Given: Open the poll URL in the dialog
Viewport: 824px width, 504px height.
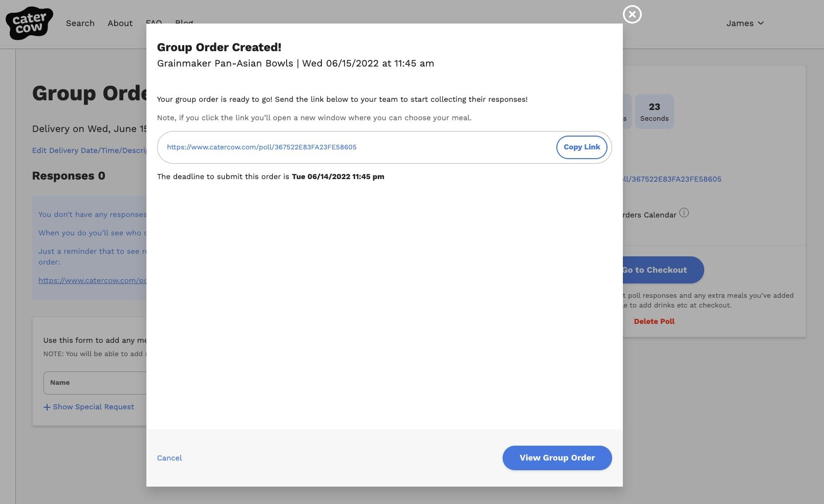Looking at the screenshot, I should 262,147.
